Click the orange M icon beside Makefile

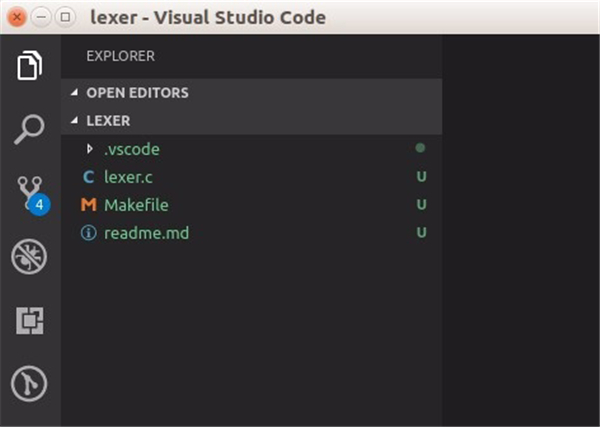pyautogui.click(x=88, y=205)
